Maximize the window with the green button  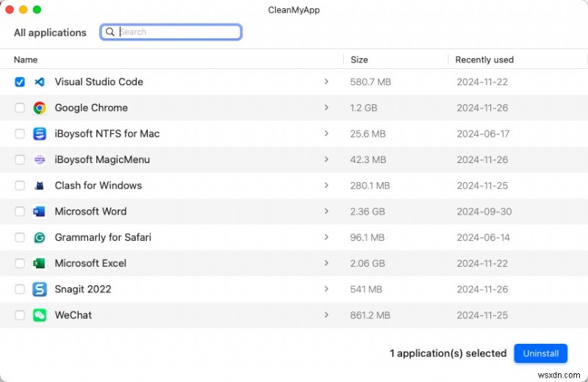(x=37, y=10)
